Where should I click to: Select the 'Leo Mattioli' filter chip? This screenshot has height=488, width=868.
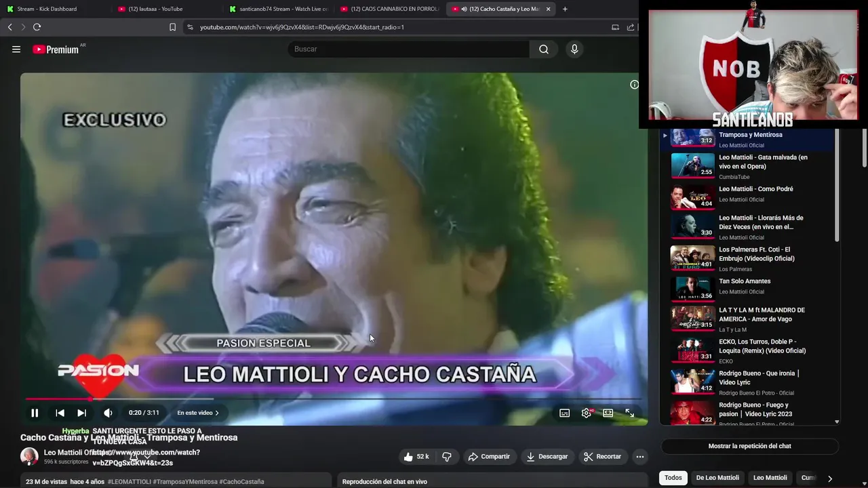(770, 478)
